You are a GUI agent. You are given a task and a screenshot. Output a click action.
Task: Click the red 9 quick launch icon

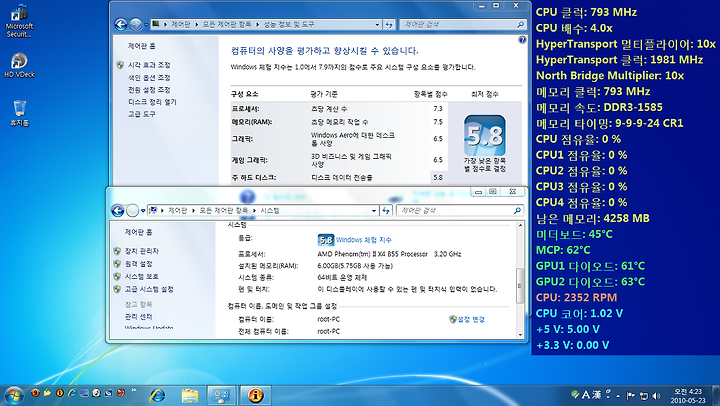tap(35, 393)
